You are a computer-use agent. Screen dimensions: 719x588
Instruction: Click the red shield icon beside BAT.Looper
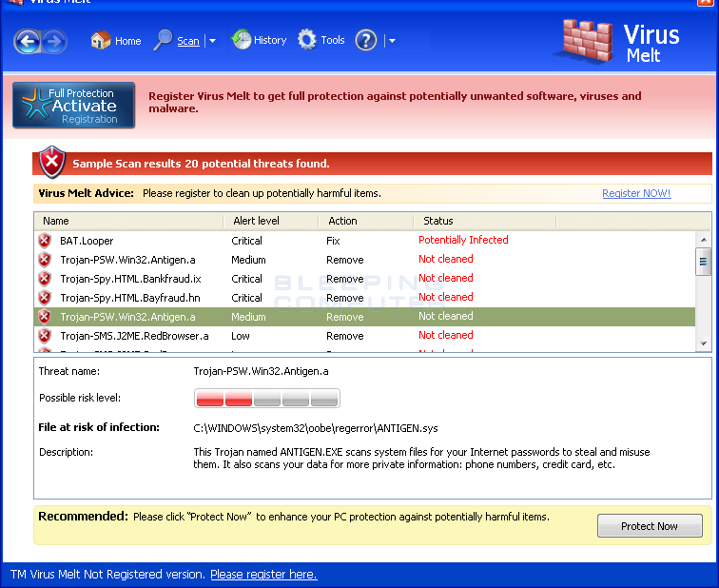[x=45, y=241]
